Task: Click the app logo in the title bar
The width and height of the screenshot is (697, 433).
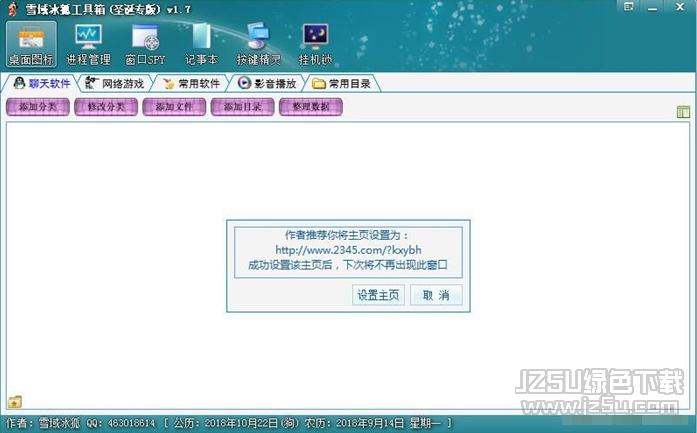Action: pyautogui.click(x=13, y=8)
